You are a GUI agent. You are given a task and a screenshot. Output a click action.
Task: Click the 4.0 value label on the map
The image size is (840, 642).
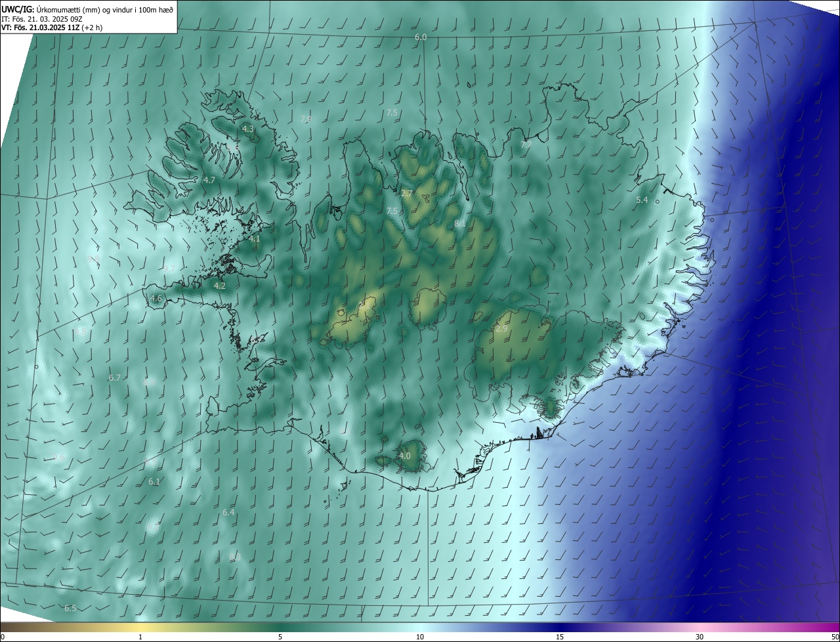(x=405, y=456)
